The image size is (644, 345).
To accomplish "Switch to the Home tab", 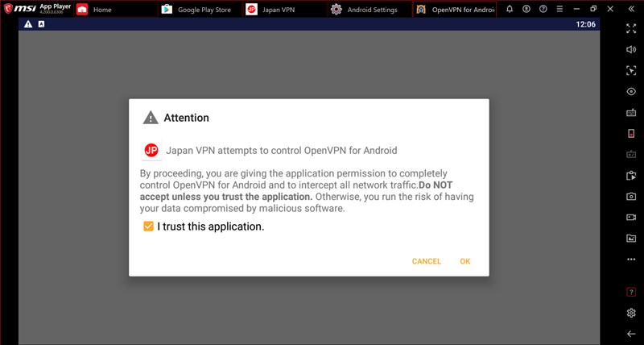I will tap(115, 10).
